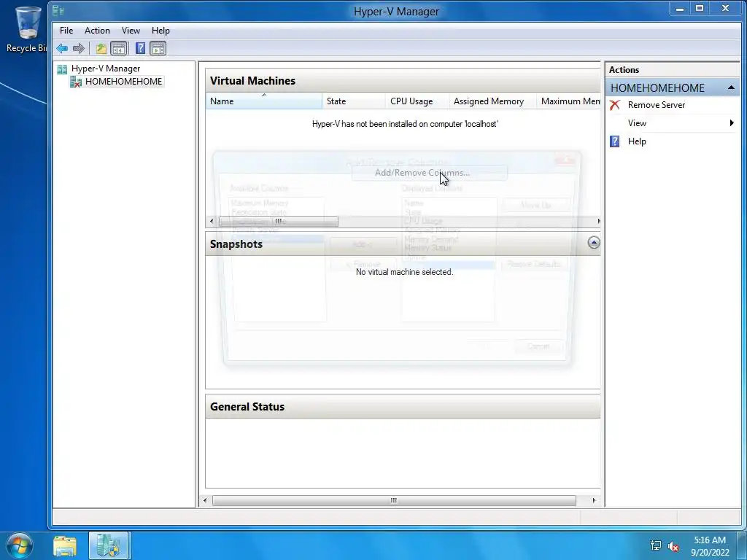The image size is (747, 560).
Task: Click Remove Server in Actions pane
Action: click(x=656, y=105)
